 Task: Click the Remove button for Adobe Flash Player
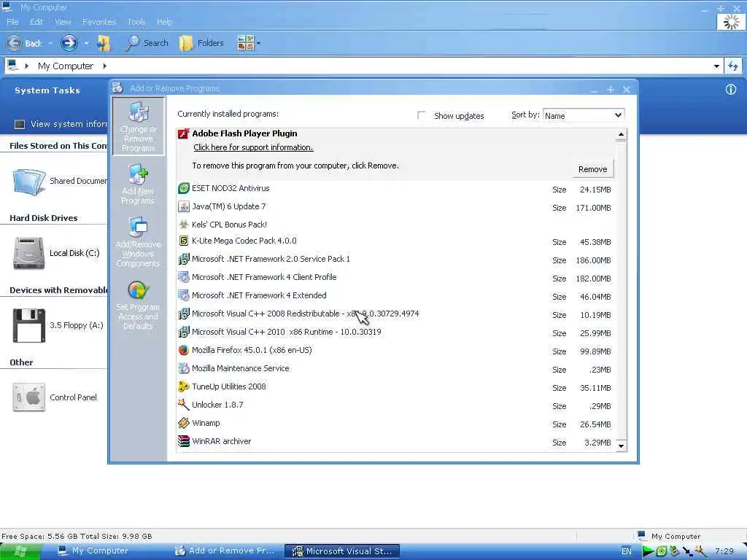point(592,169)
